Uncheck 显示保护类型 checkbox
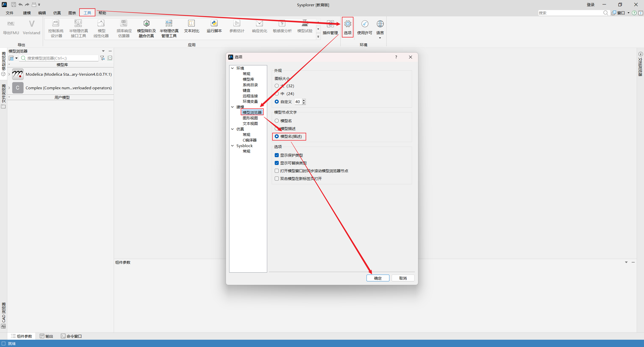Viewport: 644px width, 347px height. (x=277, y=155)
